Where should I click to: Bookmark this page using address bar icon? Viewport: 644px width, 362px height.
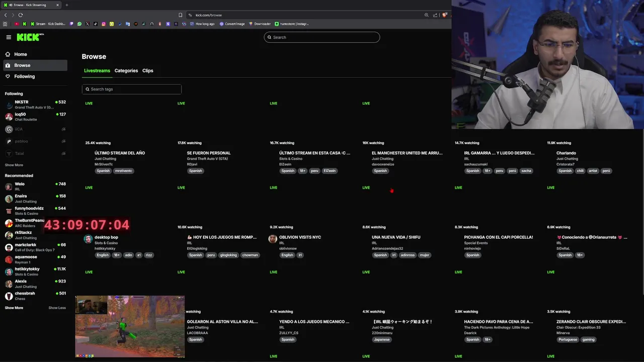coord(181,15)
